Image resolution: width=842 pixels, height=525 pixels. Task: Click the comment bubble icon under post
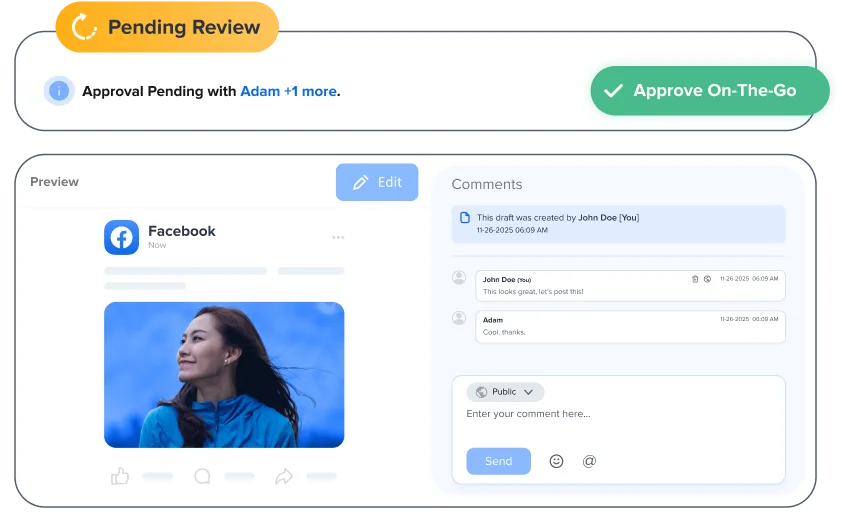(x=202, y=477)
